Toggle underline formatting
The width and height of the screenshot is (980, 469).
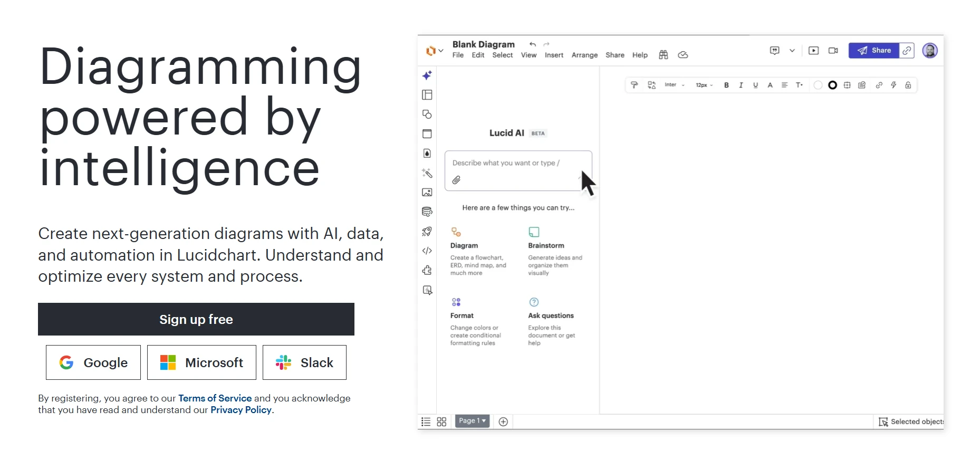[755, 85]
